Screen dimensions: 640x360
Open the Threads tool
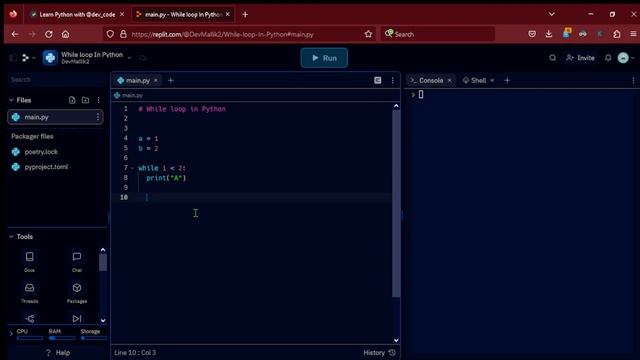point(29,293)
